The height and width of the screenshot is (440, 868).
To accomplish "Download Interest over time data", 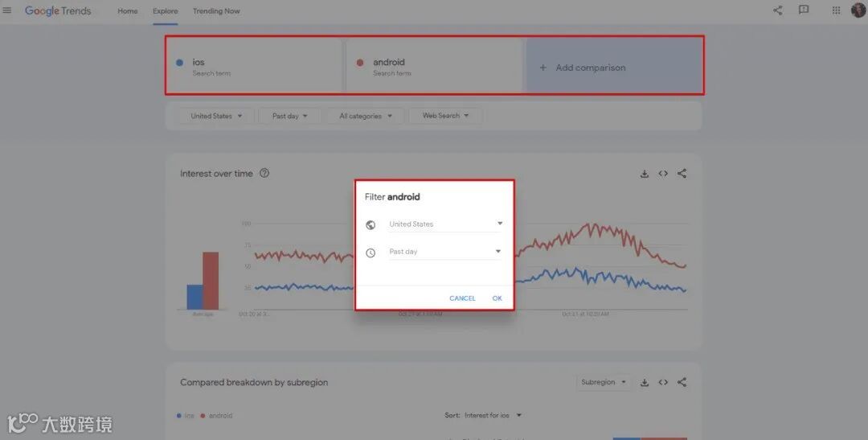I will click(645, 174).
